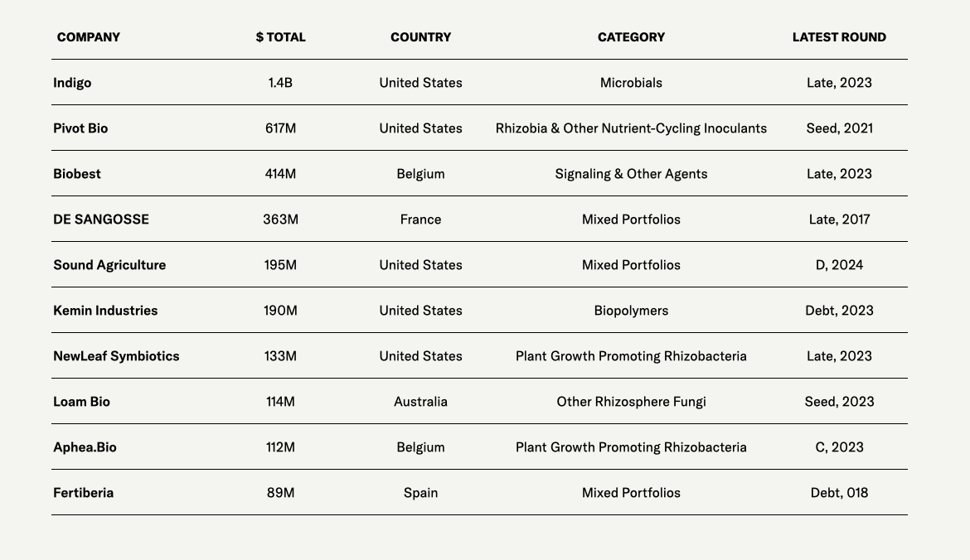
Task: Open the Indigo company entry
Action: tap(72, 83)
